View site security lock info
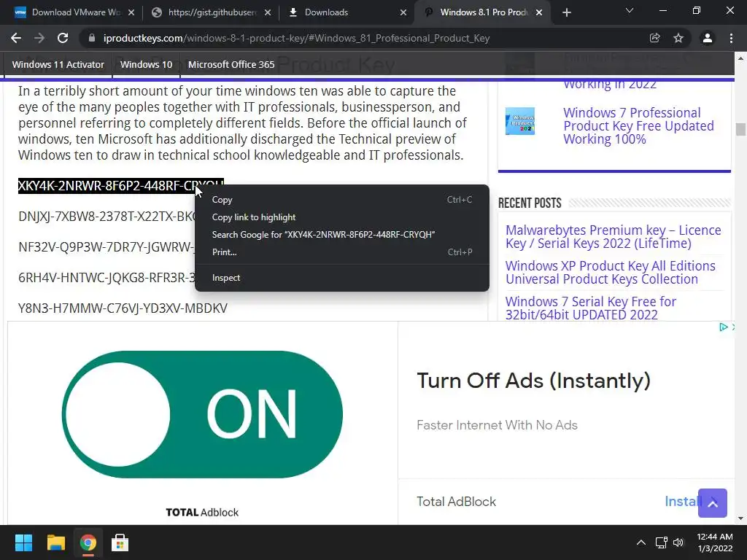 (91, 38)
